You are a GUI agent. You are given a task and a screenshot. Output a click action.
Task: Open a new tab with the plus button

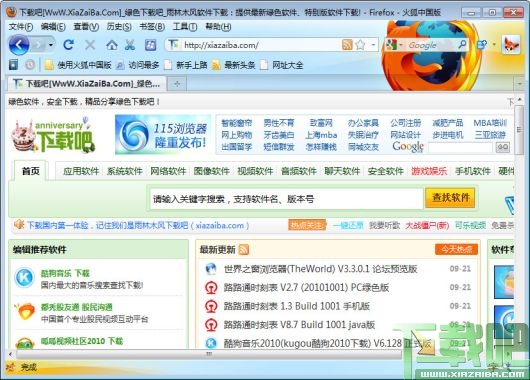(x=177, y=84)
